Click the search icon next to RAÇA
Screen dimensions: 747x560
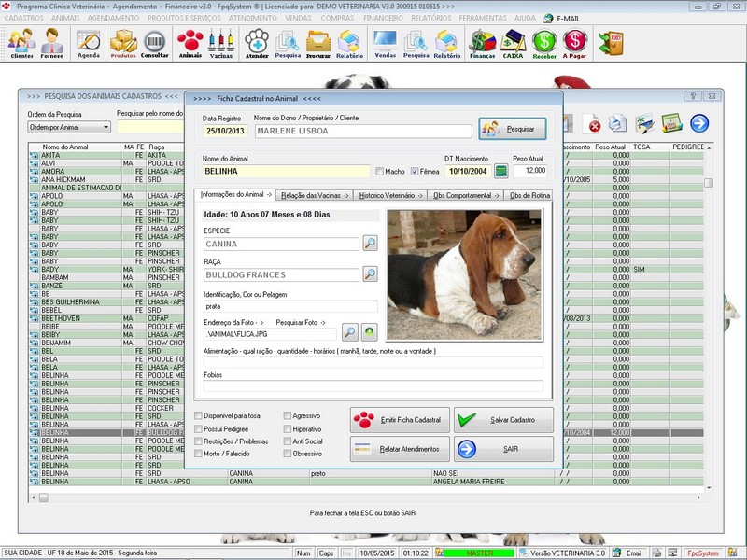pos(371,274)
